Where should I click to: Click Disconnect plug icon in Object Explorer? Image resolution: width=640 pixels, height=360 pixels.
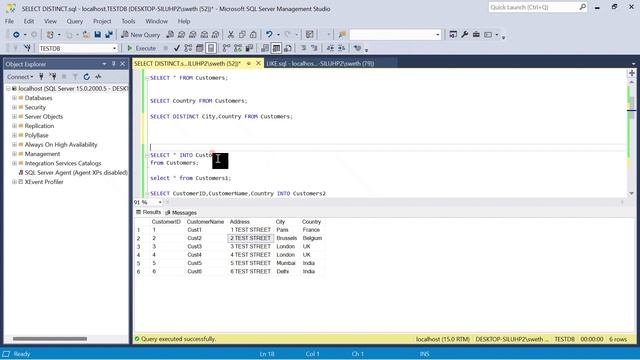coord(53,77)
